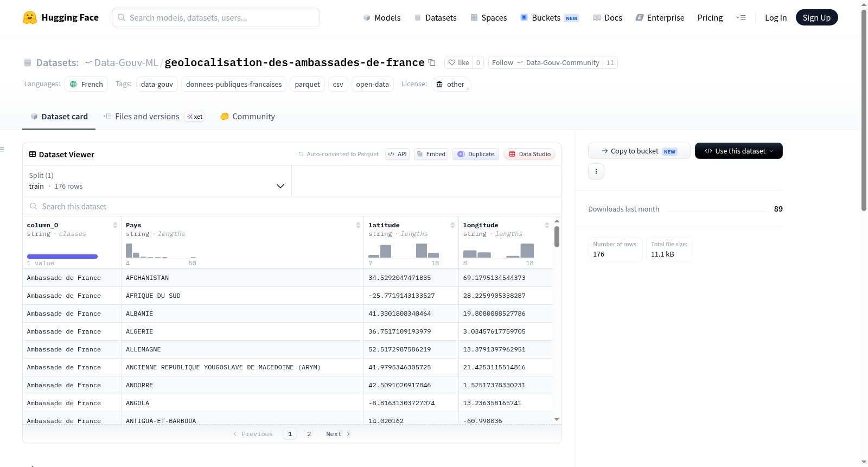The image size is (868, 467).
Task: Click the parquet tag
Action: click(308, 84)
